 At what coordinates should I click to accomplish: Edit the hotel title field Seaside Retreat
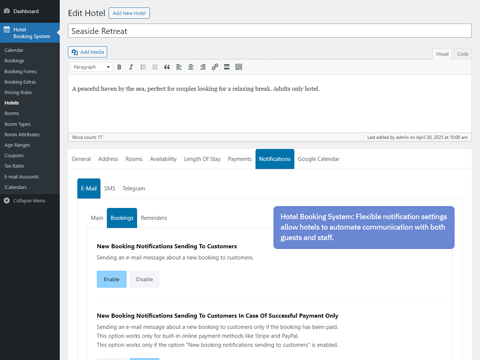[x=270, y=31]
